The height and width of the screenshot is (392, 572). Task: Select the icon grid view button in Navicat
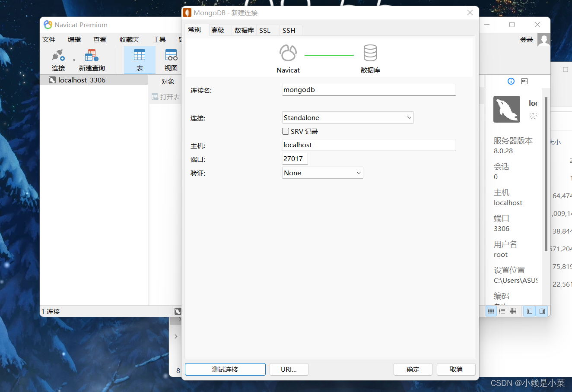click(491, 311)
